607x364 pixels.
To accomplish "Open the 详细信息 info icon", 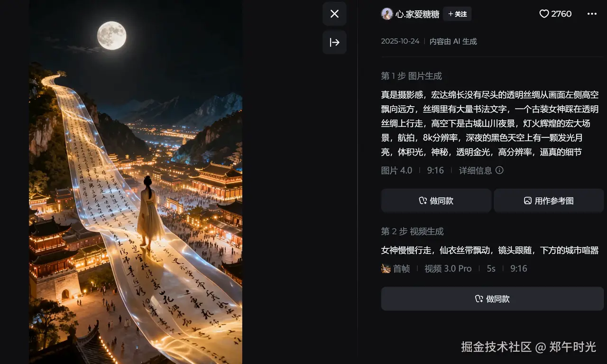I will (499, 170).
